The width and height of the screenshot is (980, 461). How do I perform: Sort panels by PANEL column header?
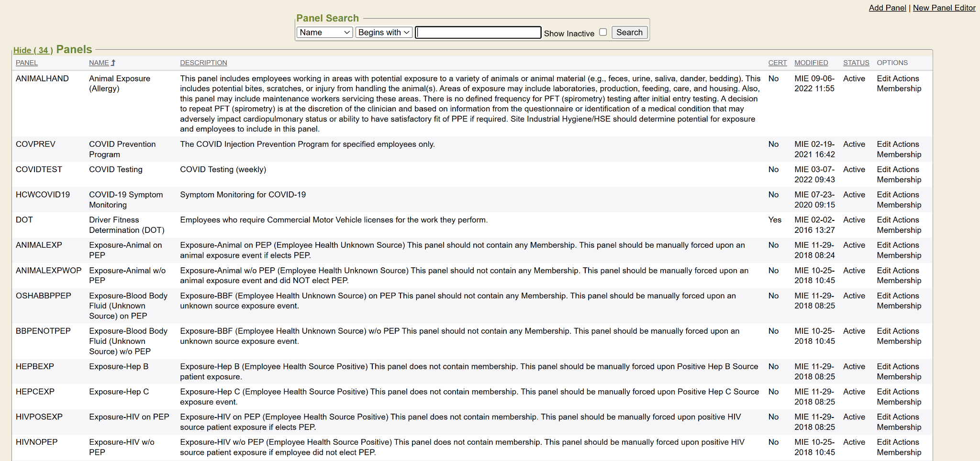pyautogui.click(x=27, y=63)
